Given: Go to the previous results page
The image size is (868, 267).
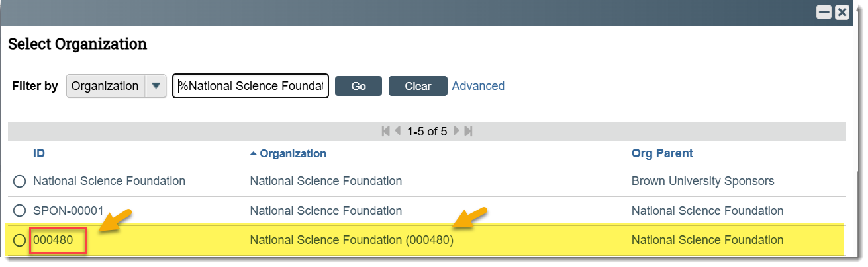Looking at the screenshot, I should pos(398,132).
